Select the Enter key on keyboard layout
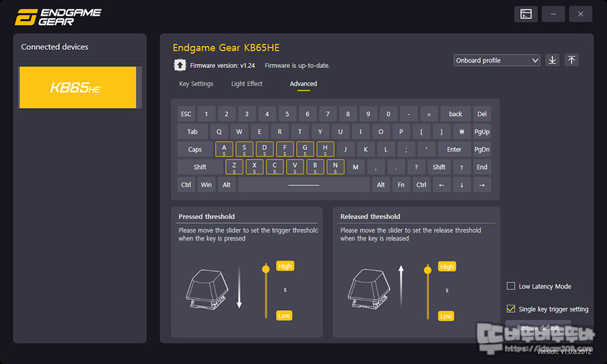This screenshot has width=607, height=364. click(454, 150)
